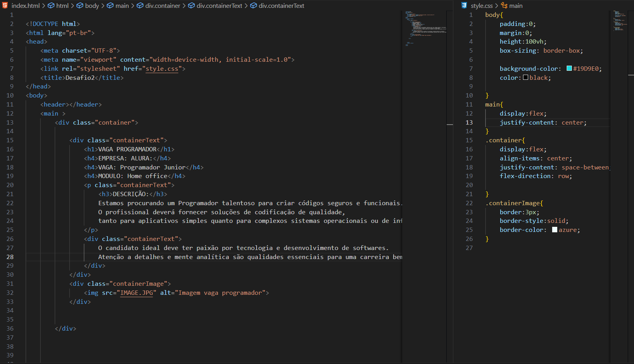Click the selector icon beside main in style.css breadcrumb

504,6
